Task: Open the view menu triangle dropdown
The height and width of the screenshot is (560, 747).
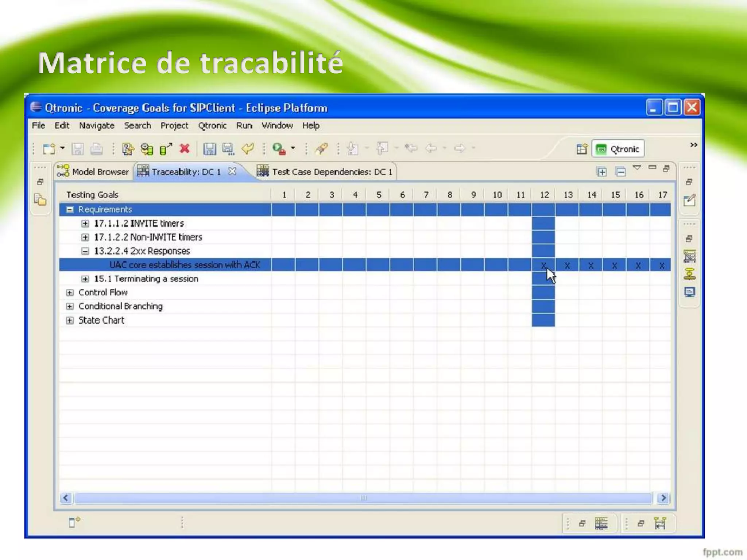Action: tap(637, 168)
